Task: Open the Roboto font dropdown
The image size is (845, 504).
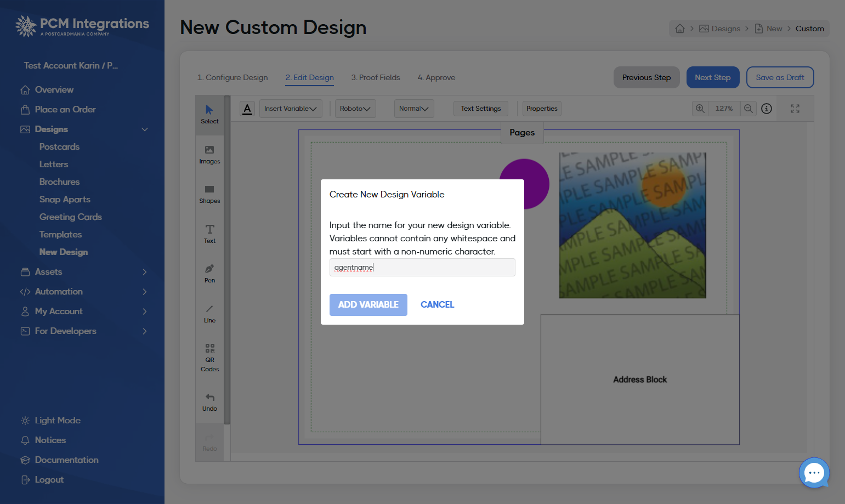Action: point(355,109)
